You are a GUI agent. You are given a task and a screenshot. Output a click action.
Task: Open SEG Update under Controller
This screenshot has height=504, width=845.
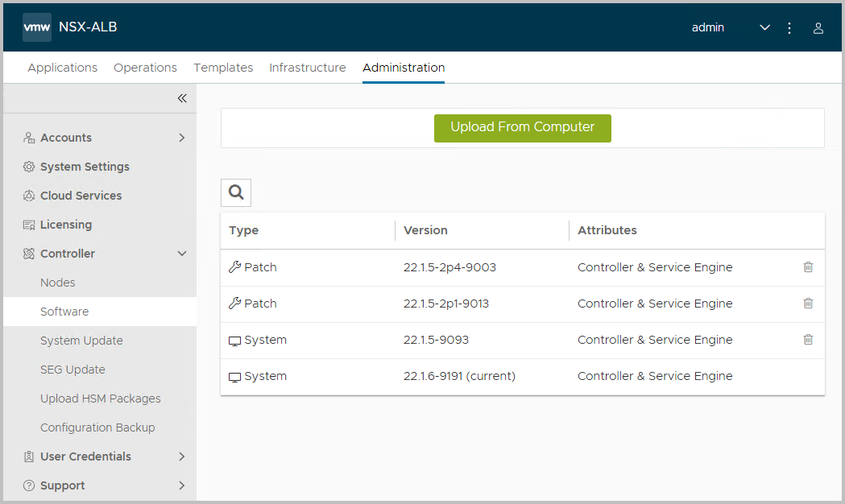pos(72,370)
